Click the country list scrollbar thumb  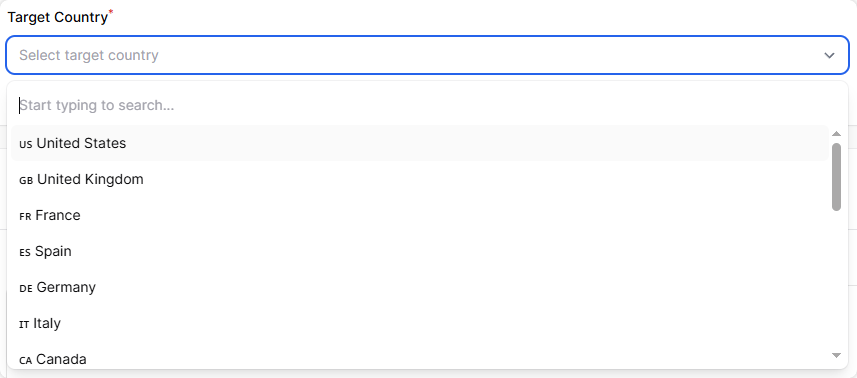point(836,177)
